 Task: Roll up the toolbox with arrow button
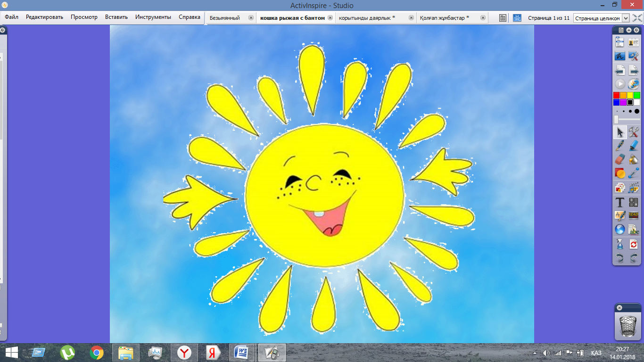(629, 30)
